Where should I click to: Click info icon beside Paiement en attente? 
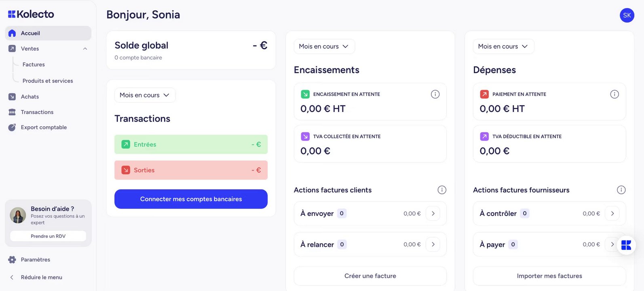click(x=614, y=94)
